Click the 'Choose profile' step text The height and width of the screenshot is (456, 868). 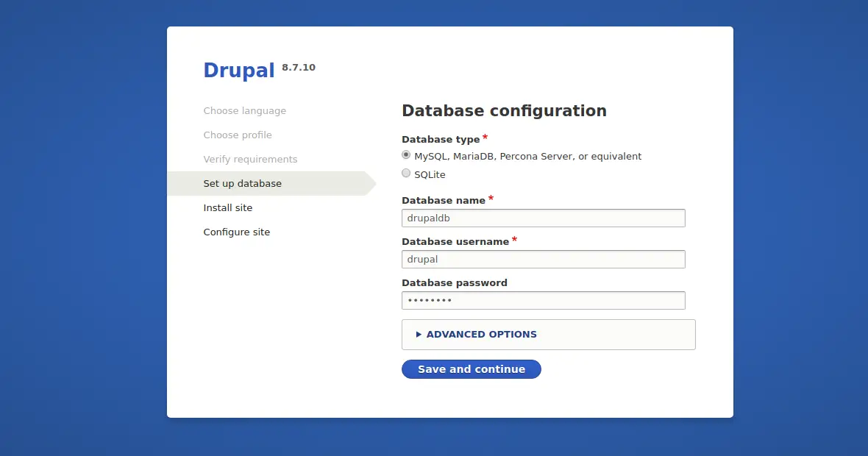tap(238, 135)
